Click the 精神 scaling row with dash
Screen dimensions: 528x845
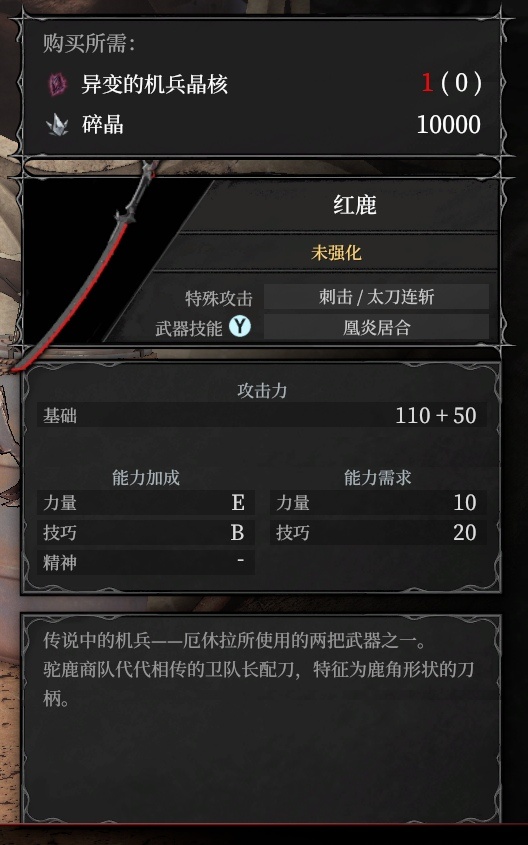click(x=145, y=562)
